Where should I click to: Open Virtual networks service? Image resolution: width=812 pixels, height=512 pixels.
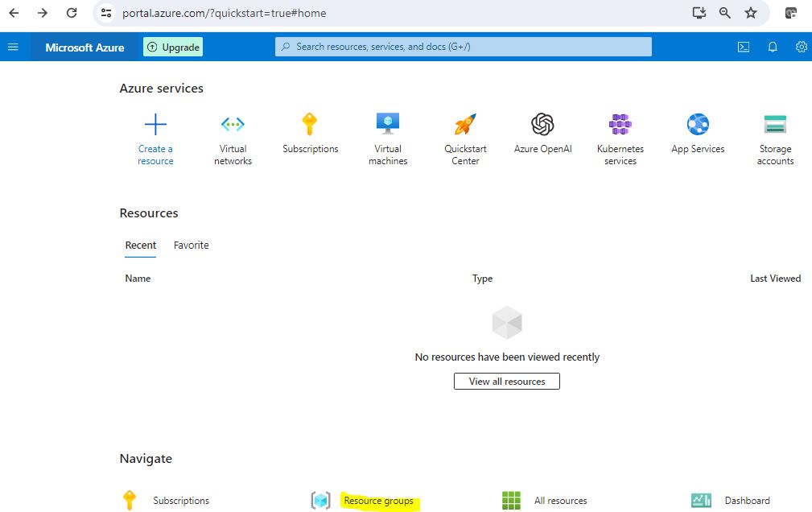[233, 125]
